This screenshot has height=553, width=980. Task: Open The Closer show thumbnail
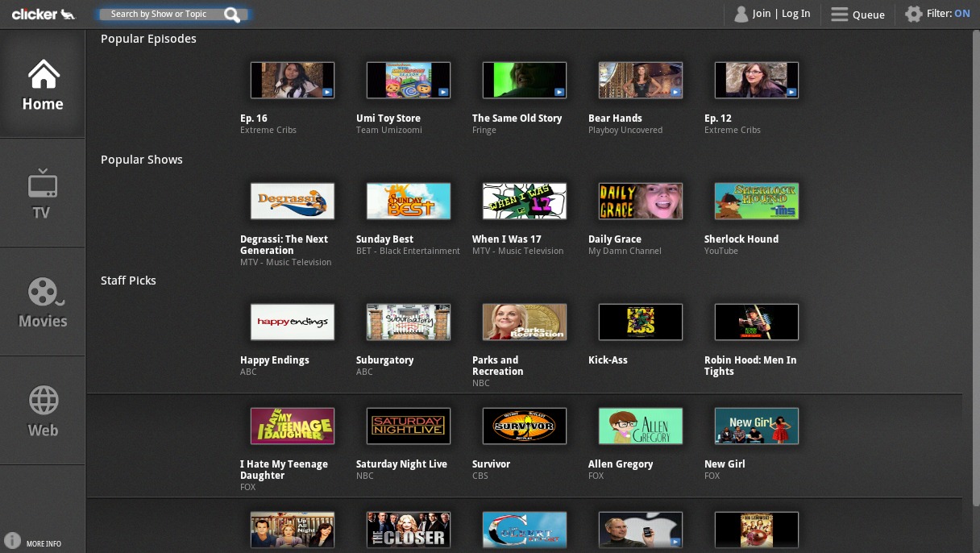(409, 530)
